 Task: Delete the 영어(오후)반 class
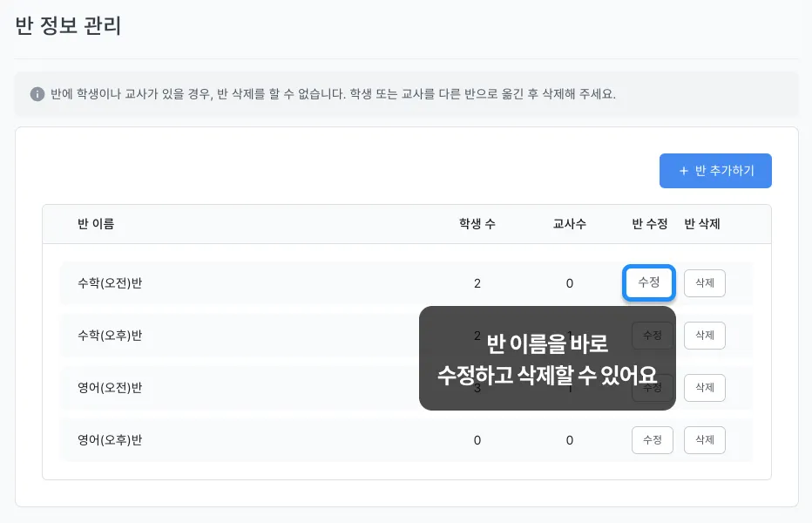[x=704, y=440]
